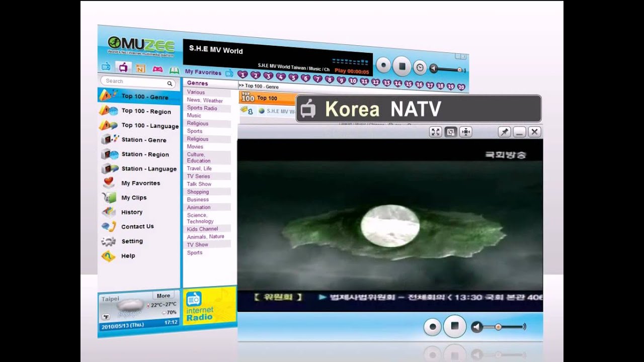
Task: Select the Science, Technology genre
Action: point(200,218)
